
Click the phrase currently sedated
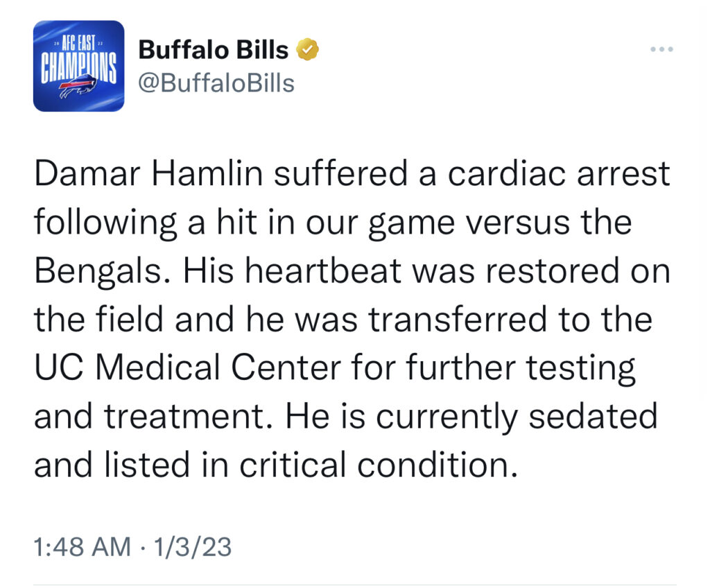coord(517,417)
